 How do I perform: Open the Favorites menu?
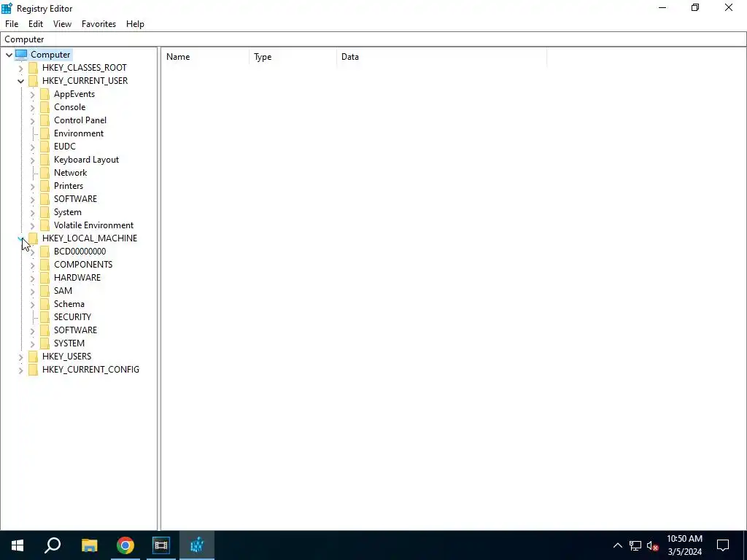coord(98,24)
